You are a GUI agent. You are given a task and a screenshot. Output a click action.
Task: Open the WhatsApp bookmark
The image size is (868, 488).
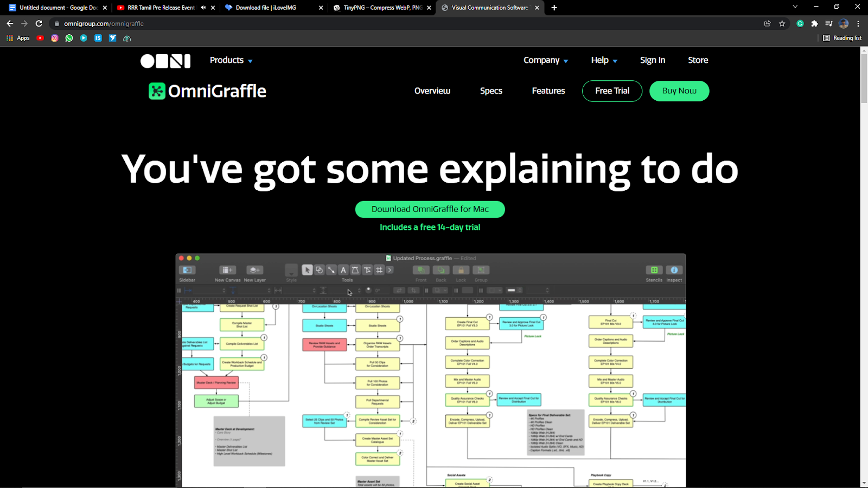[x=69, y=38]
